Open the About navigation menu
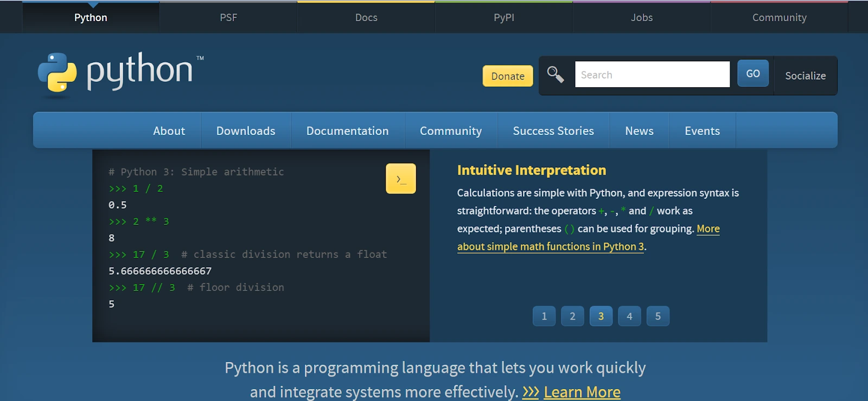Screen dimensions: 868x401 [169, 131]
